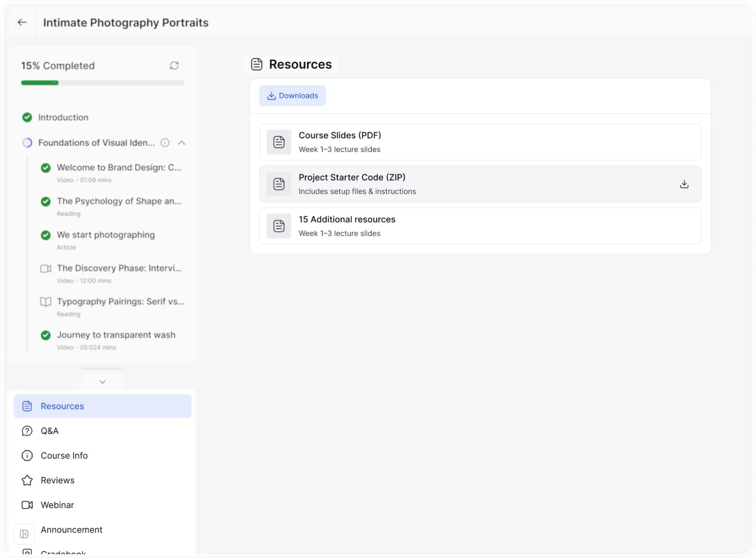Click 'Video - 12:00 mins' duration text
The height and width of the screenshot is (558, 756).
pos(84,281)
